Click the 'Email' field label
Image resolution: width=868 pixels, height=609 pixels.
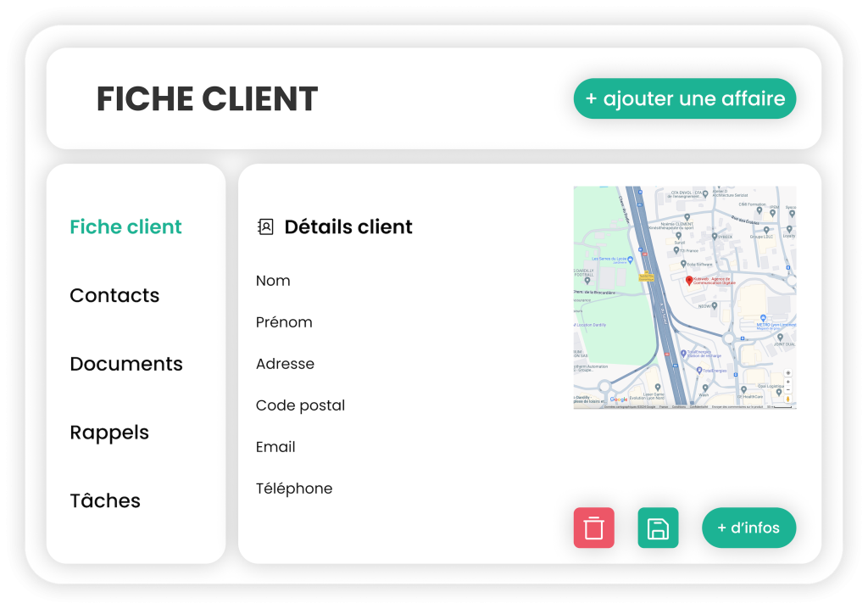(x=275, y=447)
